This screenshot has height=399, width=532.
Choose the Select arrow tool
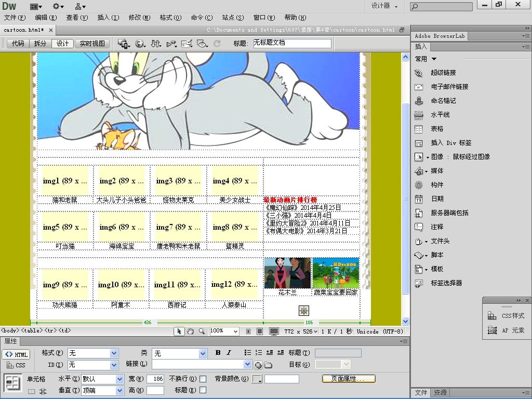click(x=179, y=331)
